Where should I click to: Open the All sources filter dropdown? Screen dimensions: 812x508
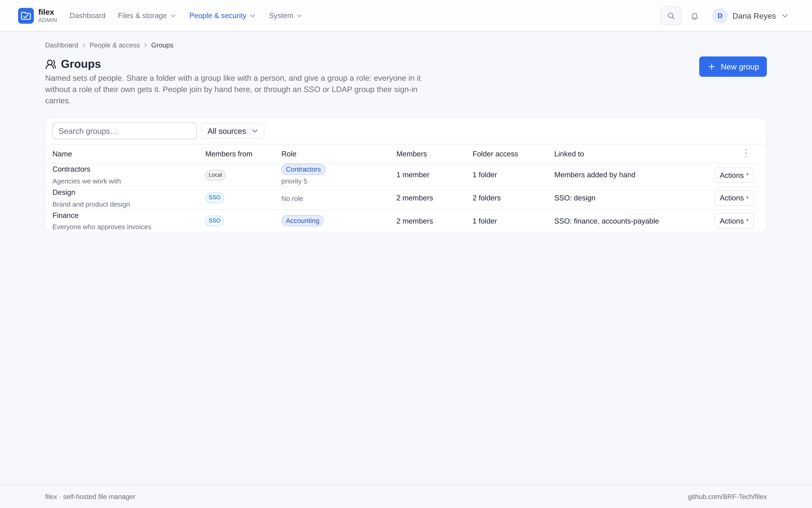point(233,131)
